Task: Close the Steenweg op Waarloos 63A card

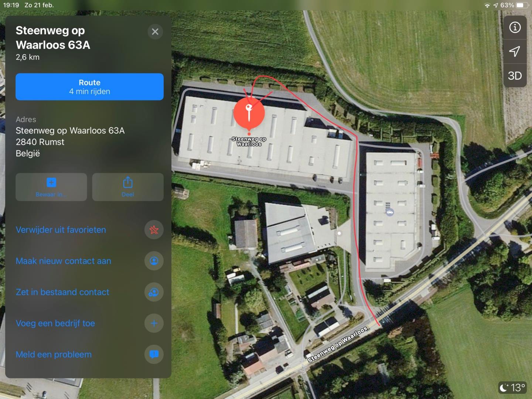Action: (x=155, y=32)
